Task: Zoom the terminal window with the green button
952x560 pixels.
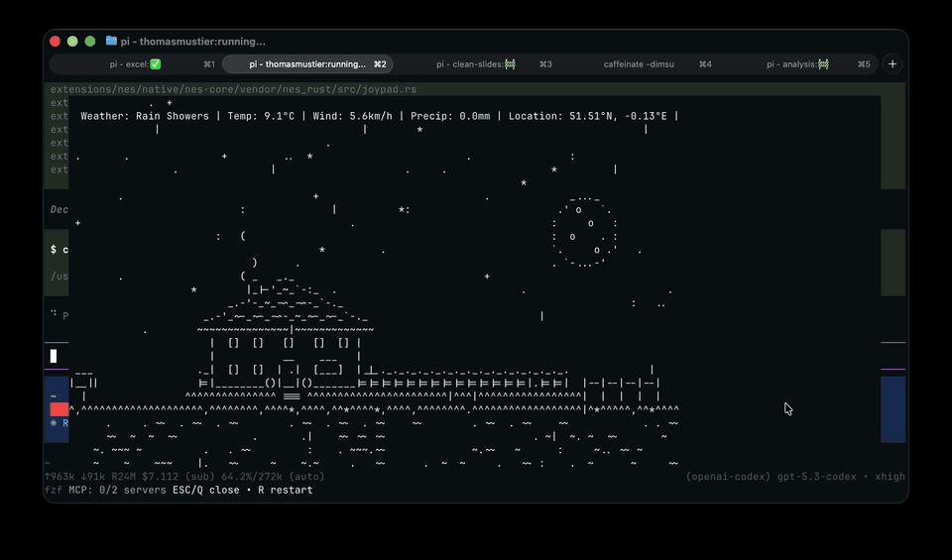Action: click(90, 42)
